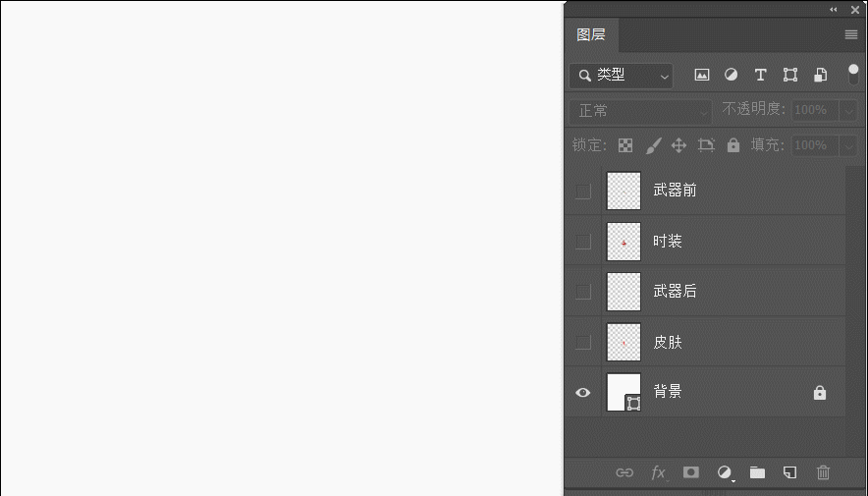The height and width of the screenshot is (496, 868).
Task: Click the 武器后 layer name
Action: pos(675,291)
